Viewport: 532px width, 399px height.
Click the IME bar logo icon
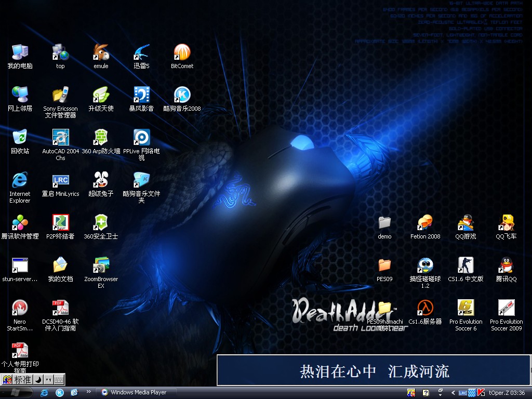point(7,379)
